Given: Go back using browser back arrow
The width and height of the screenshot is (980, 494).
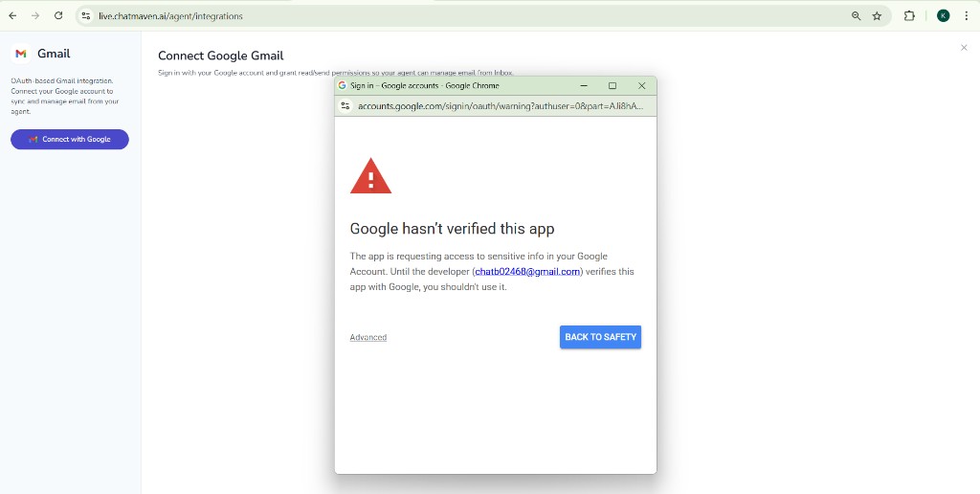Looking at the screenshot, I should (12, 16).
